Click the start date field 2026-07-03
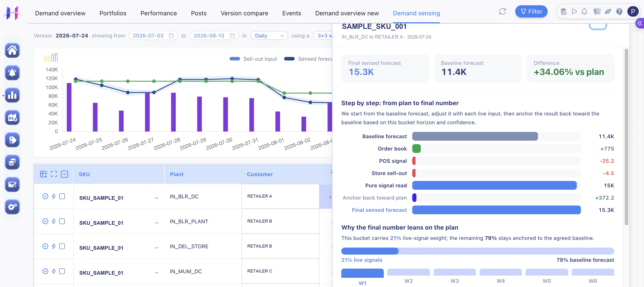Screen dimensions: 644x287 [x=153, y=35]
